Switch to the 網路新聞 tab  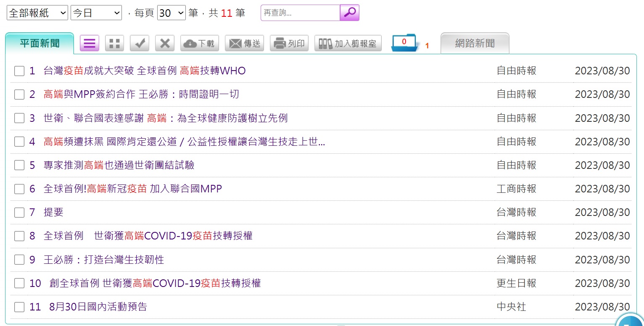(x=475, y=43)
